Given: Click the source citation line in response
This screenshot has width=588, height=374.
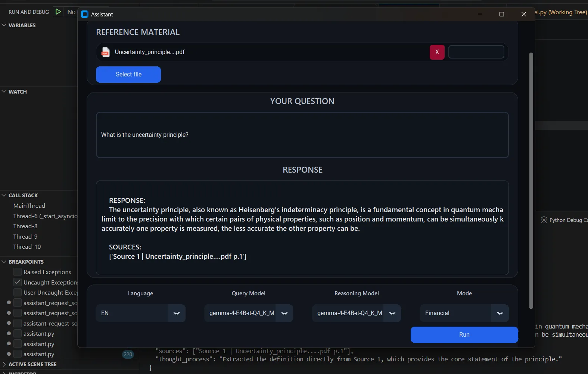Looking at the screenshot, I should [177, 256].
